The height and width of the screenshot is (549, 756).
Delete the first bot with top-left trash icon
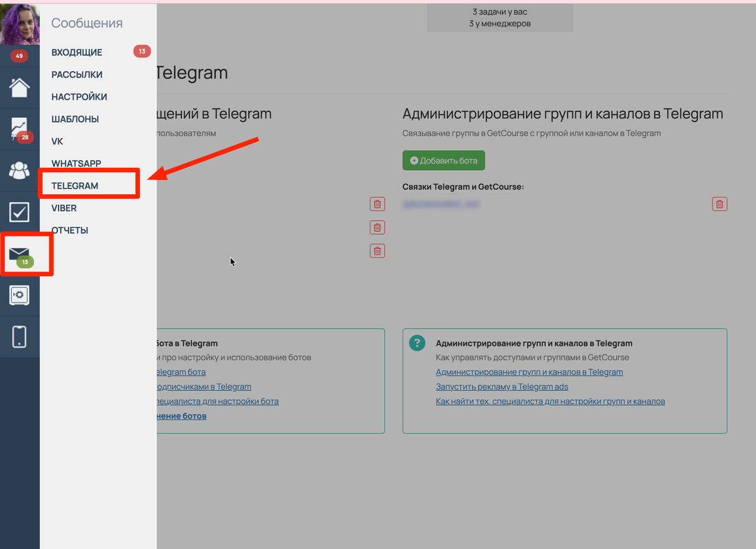(x=377, y=204)
